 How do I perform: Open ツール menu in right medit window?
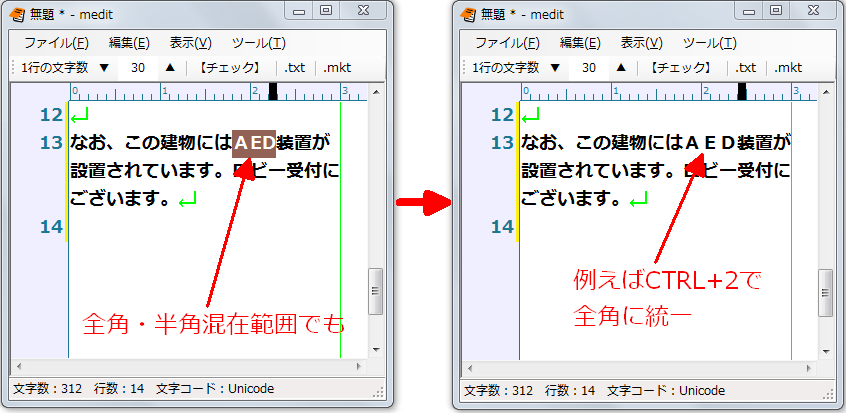coord(710,43)
